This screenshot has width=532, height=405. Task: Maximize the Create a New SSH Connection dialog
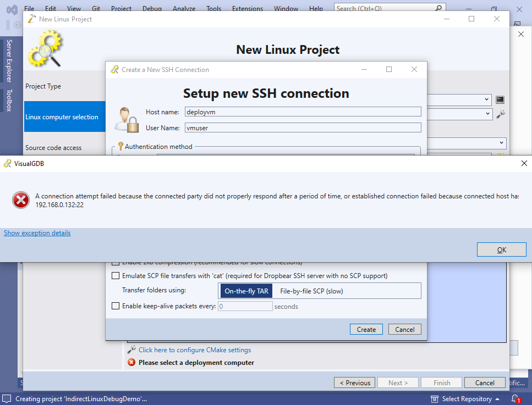[389, 69]
